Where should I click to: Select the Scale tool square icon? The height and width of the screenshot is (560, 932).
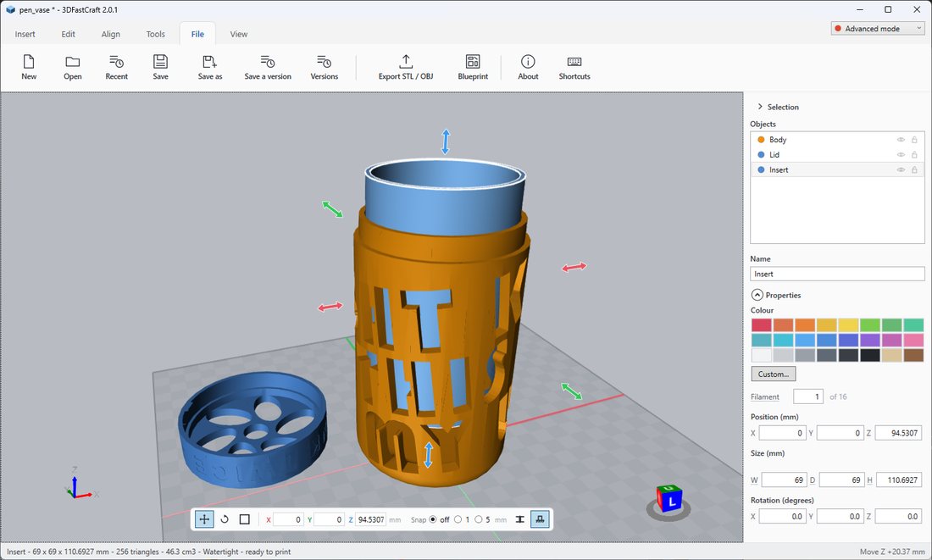[x=244, y=519]
